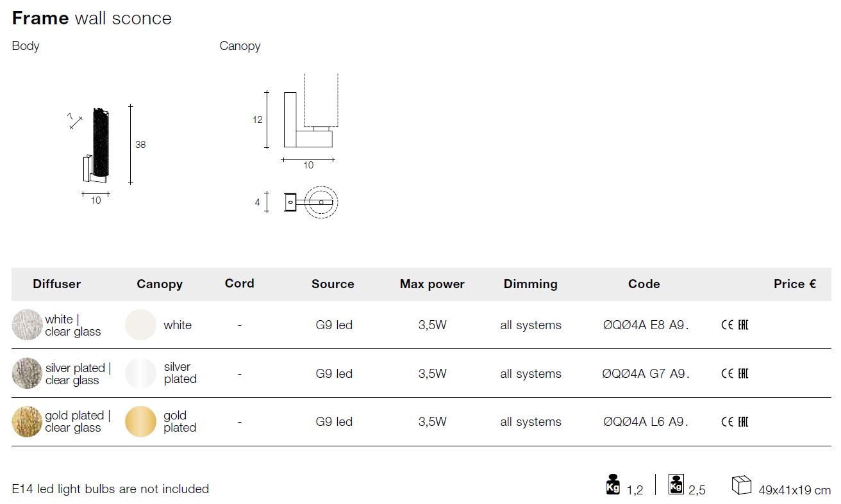Click 'G9 led' in the gold plated row
Image resolution: width=841 pixels, height=504 pixels.
click(x=334, y=421)
